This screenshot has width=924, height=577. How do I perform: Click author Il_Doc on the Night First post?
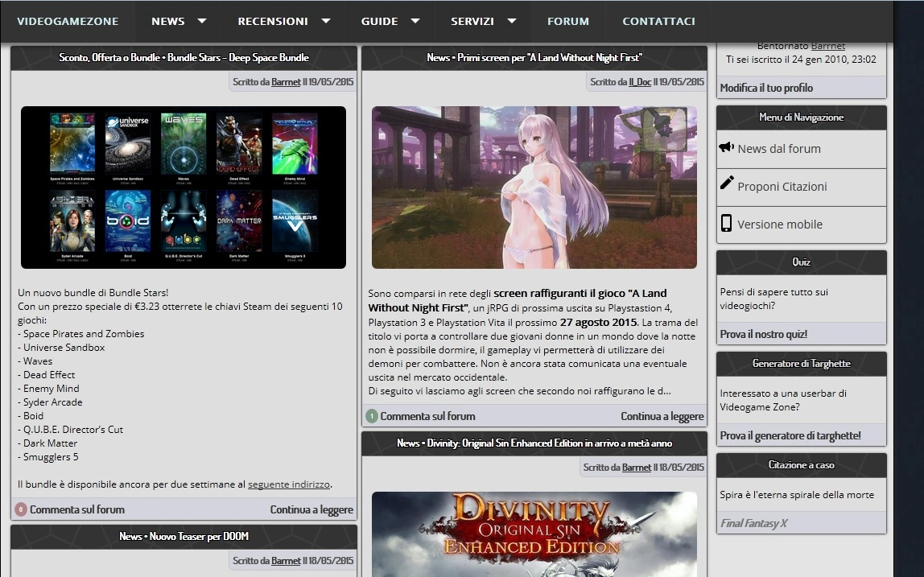click(640, 82)
